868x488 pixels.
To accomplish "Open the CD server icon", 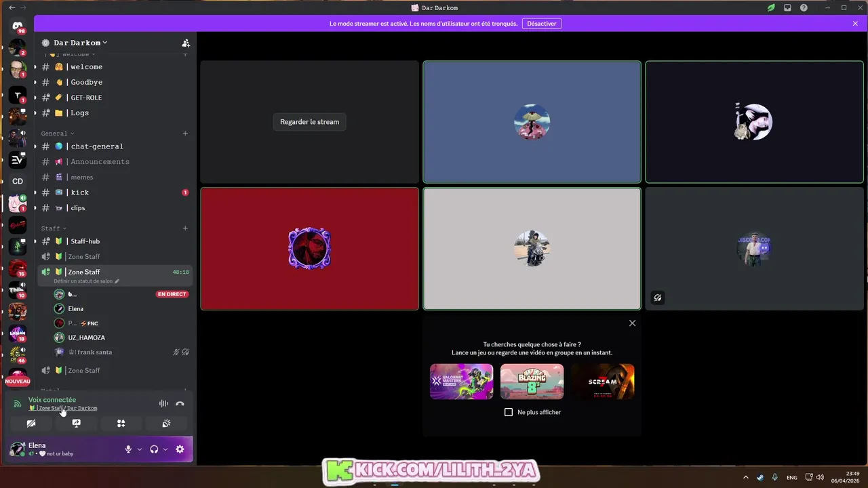I will 18,181.
